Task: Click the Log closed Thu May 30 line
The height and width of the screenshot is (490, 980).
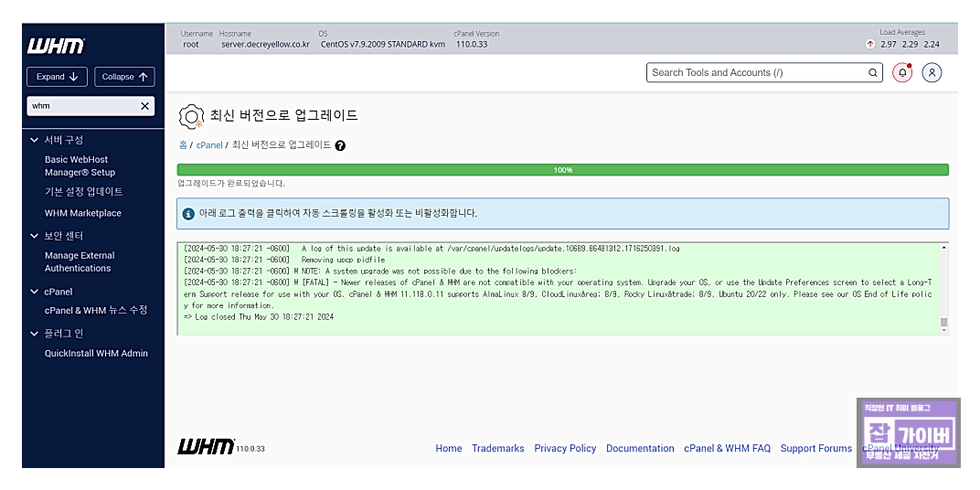Action: 259,317
